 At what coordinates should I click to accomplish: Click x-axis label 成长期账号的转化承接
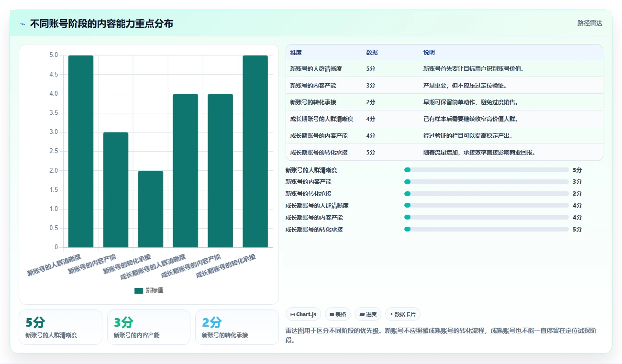tap(226, 266)
